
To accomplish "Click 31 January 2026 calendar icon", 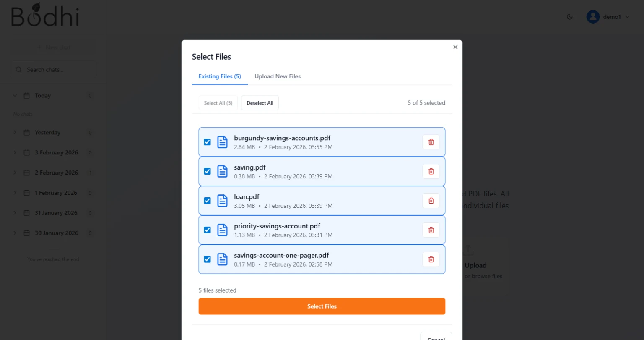I will [26, 213].
